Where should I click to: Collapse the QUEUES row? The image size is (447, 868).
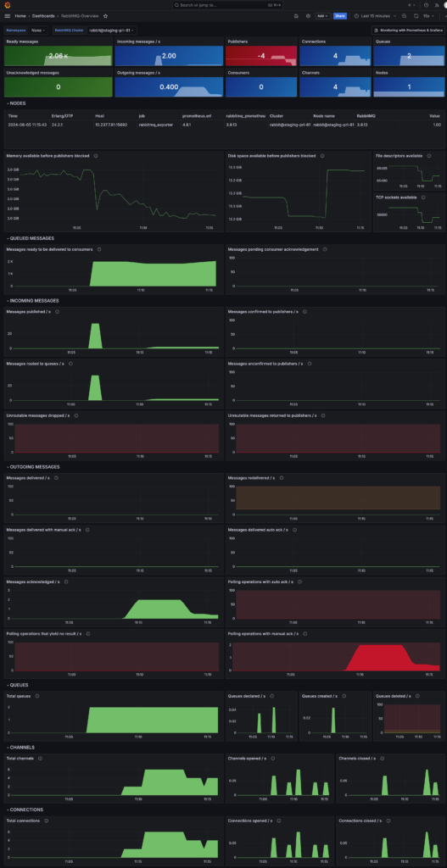coord(17,685)
